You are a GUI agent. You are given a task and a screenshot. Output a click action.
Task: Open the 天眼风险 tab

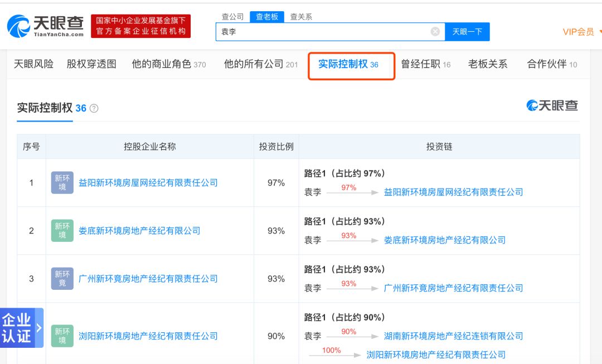click(34, 64)
